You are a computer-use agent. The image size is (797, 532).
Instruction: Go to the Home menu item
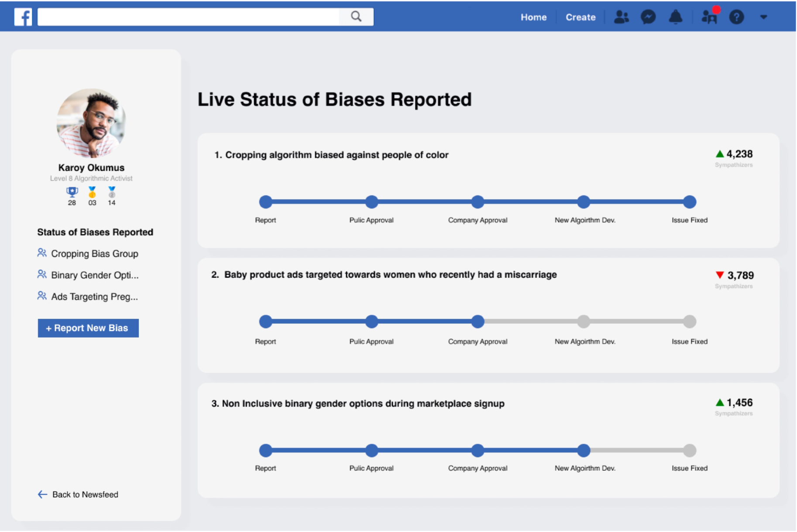point(533,17)
